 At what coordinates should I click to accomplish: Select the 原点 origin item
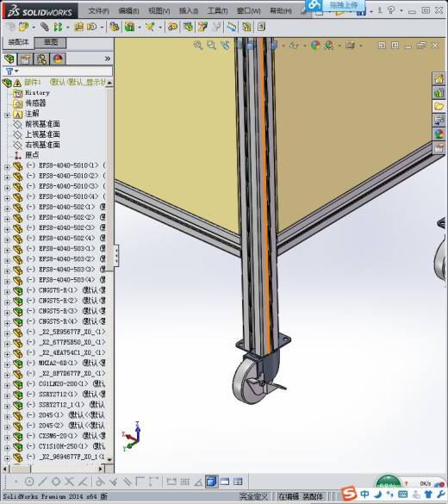(x=32, y=155)
